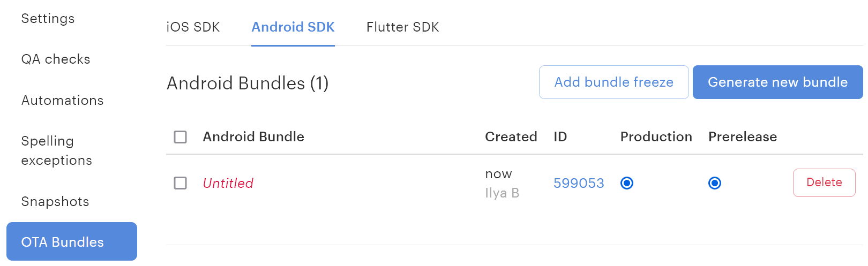Switch to the iOS SDK tab
This screenshot has width=868, height=266.
193,27
